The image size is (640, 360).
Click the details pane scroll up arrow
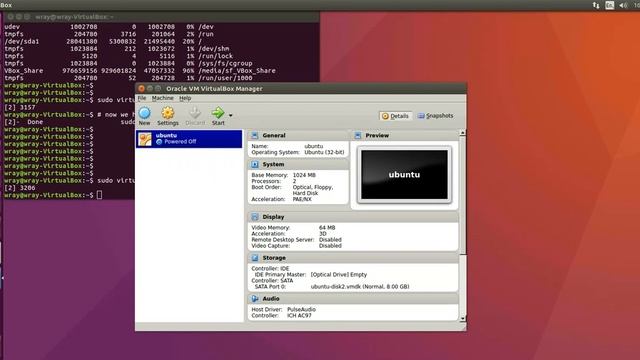pos(462,133)
